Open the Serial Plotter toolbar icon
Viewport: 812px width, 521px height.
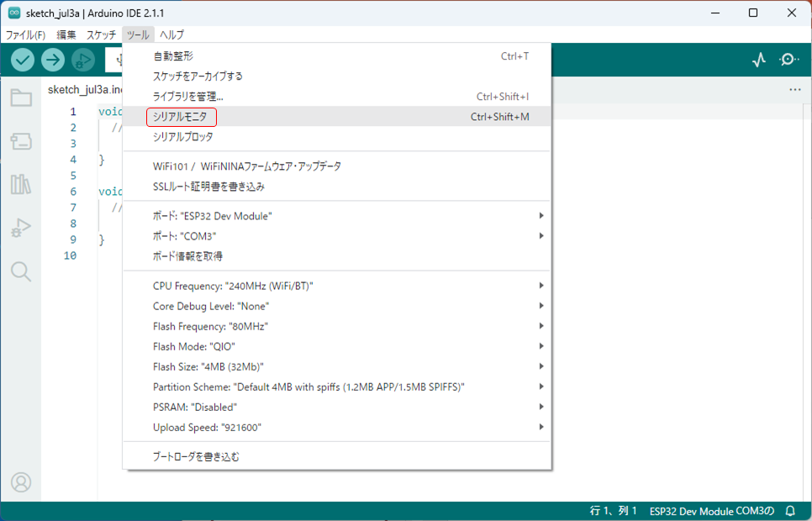pyautogui.click(x=759, y=60)
